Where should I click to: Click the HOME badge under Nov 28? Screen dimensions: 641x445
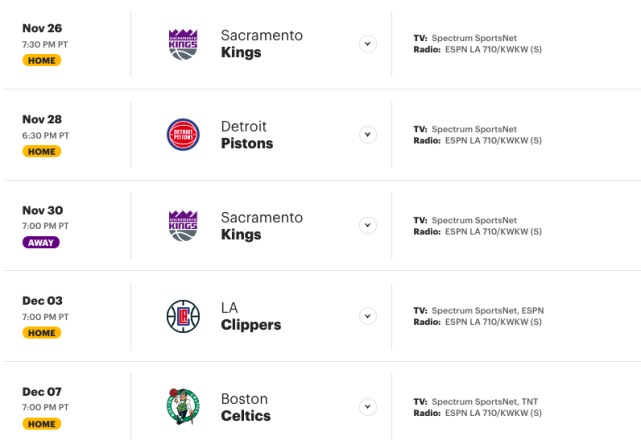(x=42, y=152)
